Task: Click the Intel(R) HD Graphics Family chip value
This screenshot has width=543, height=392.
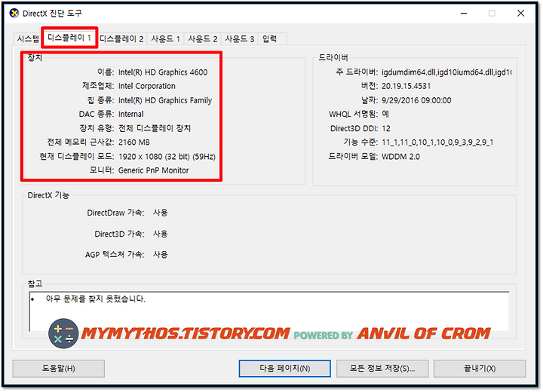Action: (x=165, y=100)
